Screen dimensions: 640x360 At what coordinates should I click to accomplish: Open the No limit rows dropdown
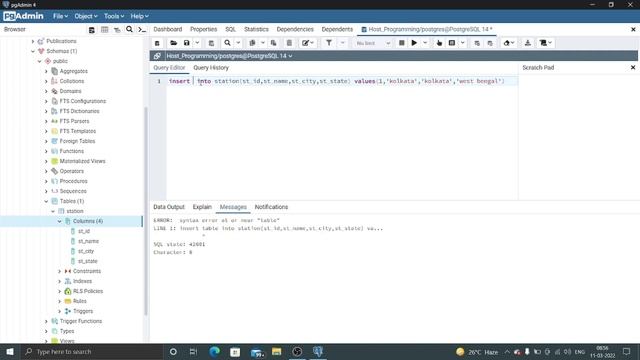tap(373, 43)
